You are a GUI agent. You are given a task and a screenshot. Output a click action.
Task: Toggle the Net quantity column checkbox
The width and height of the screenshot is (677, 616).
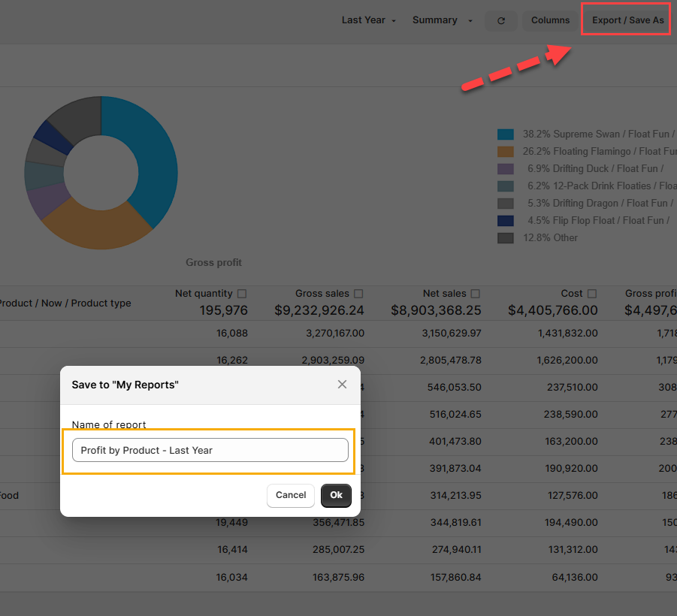241,294
